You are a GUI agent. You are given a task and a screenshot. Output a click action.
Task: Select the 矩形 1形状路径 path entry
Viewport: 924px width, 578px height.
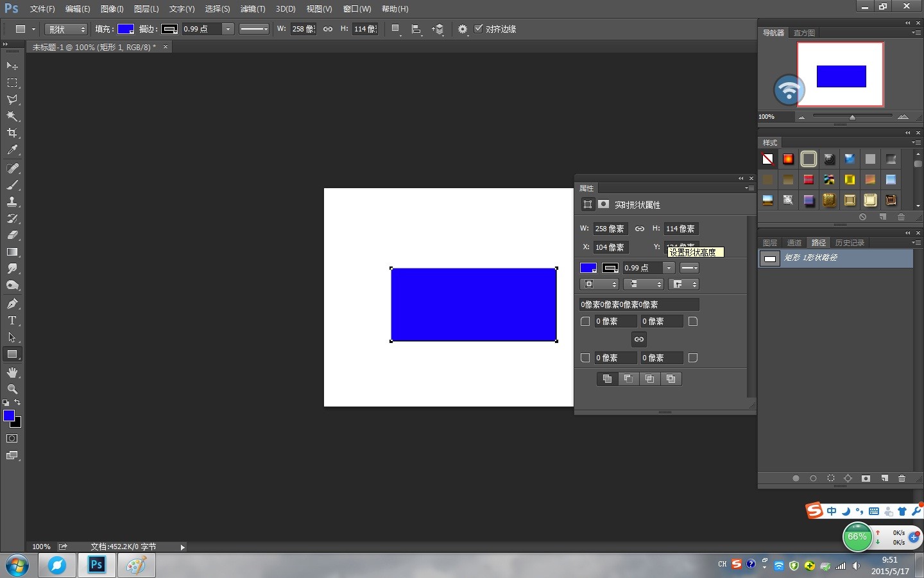835,258
